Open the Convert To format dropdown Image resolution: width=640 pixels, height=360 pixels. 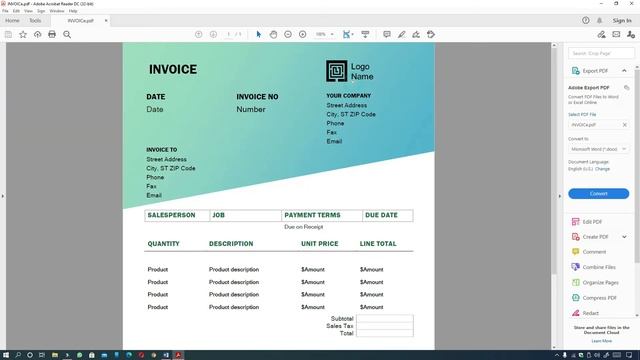point(598,149)
